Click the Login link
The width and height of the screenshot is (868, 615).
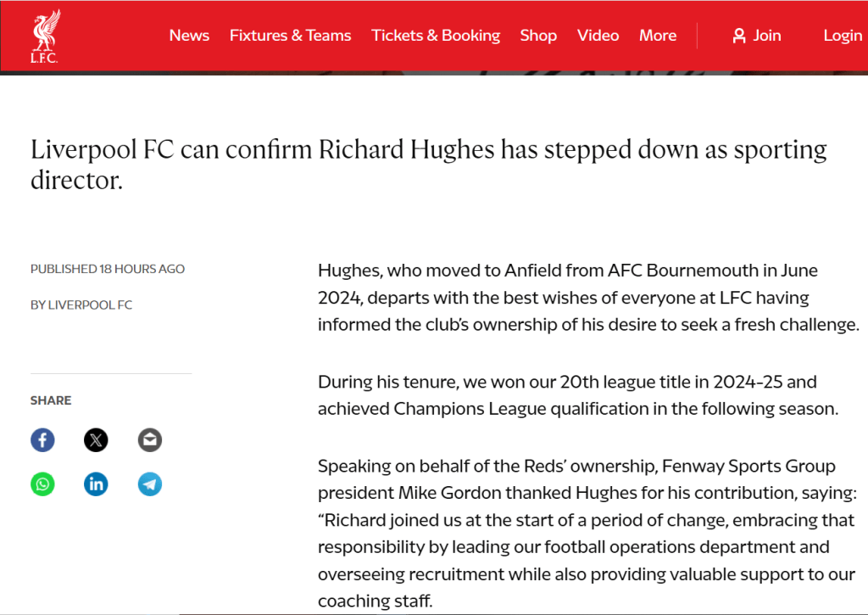click(x=843, y=36)
